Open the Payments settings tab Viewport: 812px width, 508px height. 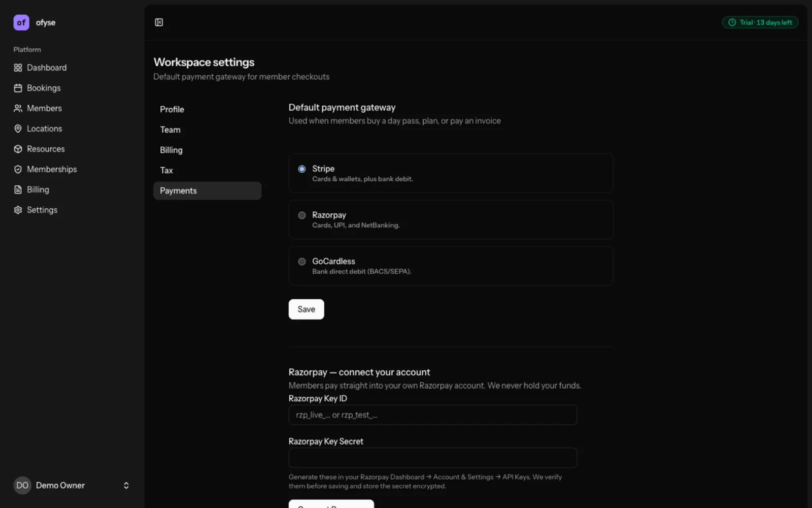pyautogui.click(x=207, y=190)
